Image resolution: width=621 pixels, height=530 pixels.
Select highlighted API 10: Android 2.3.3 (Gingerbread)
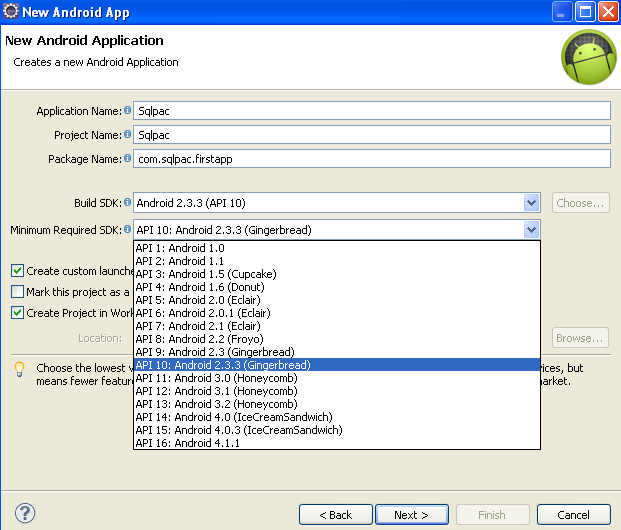tap(337, 365)
